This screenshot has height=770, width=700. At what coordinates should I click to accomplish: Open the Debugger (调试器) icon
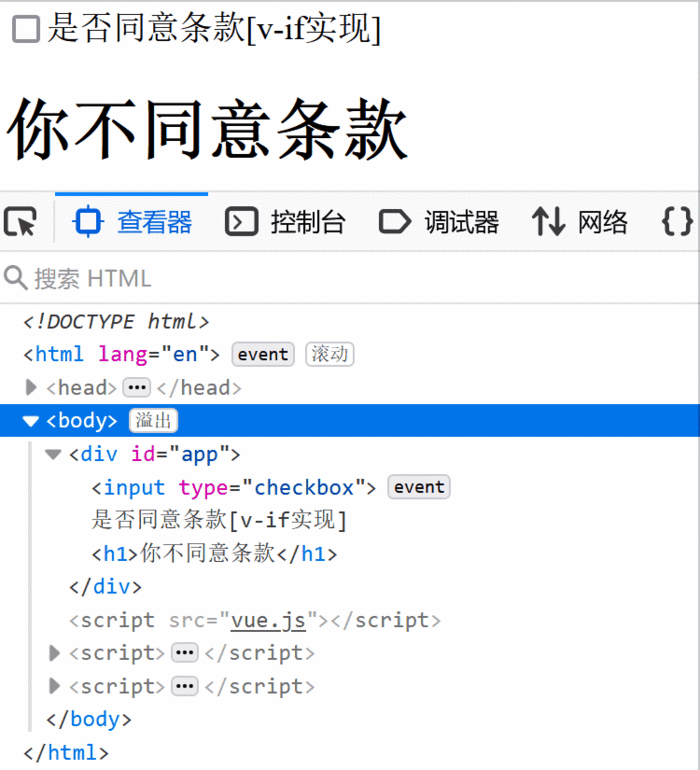tap(394, 222)
